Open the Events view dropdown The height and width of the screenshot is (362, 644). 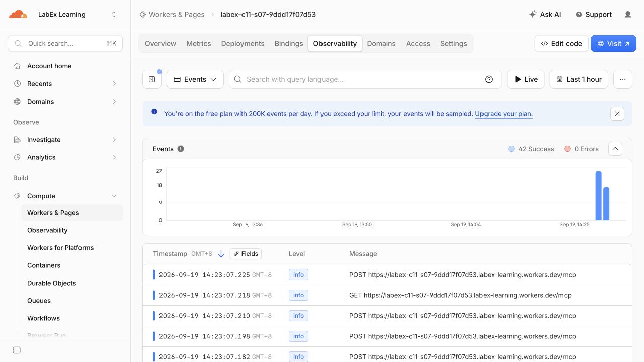coord(195,79)
